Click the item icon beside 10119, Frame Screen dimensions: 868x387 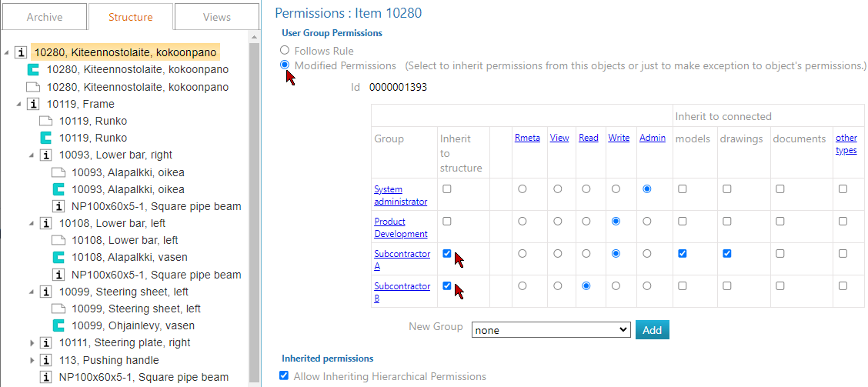[x=33, y=104]
